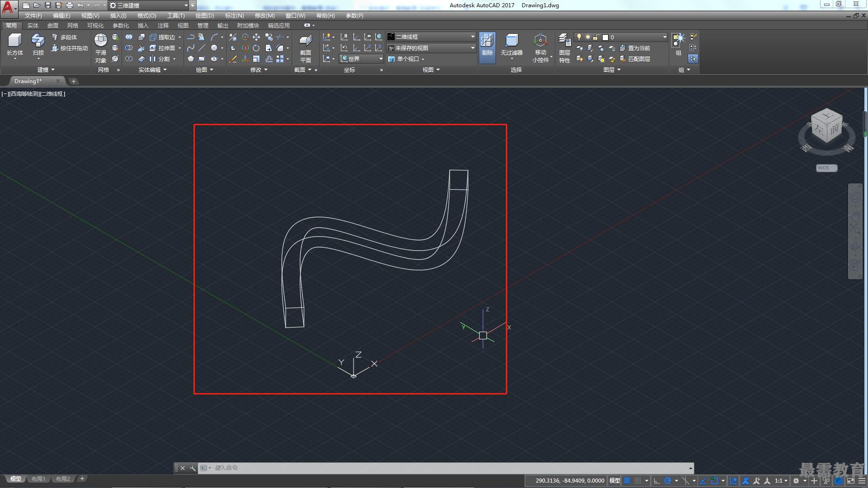This screenshot has height=488, width=868.
Task: Toggle object snap tracking in status bar
Action: (703, 481)
